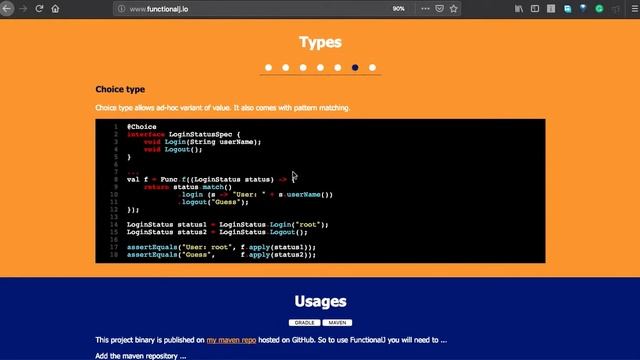The width and height of the screenshot is (640, 360).
Task: View site information icon in address bar
Action: (x=122, y=9)
